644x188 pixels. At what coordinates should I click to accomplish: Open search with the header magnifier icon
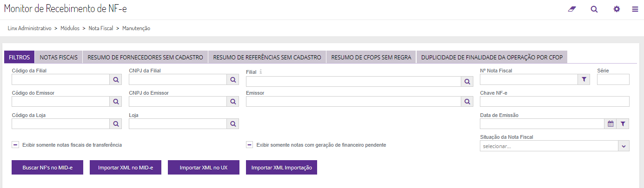[x=594, y=9]
